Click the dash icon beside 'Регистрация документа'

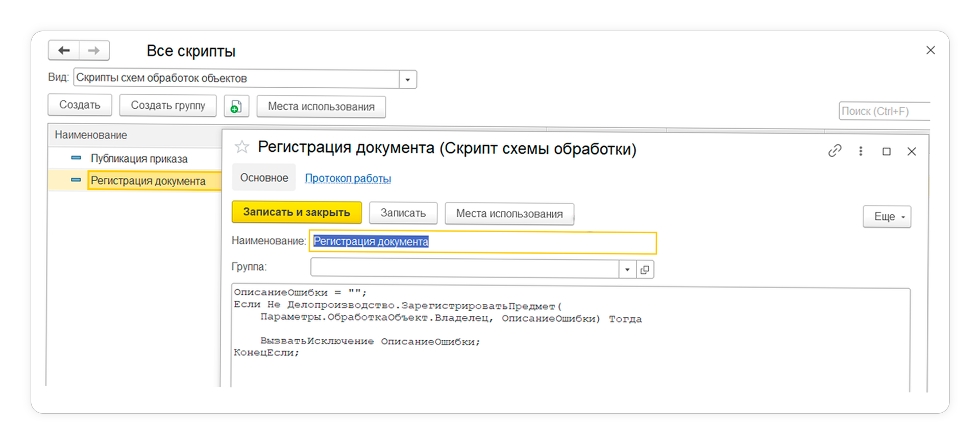pos(76,180)
